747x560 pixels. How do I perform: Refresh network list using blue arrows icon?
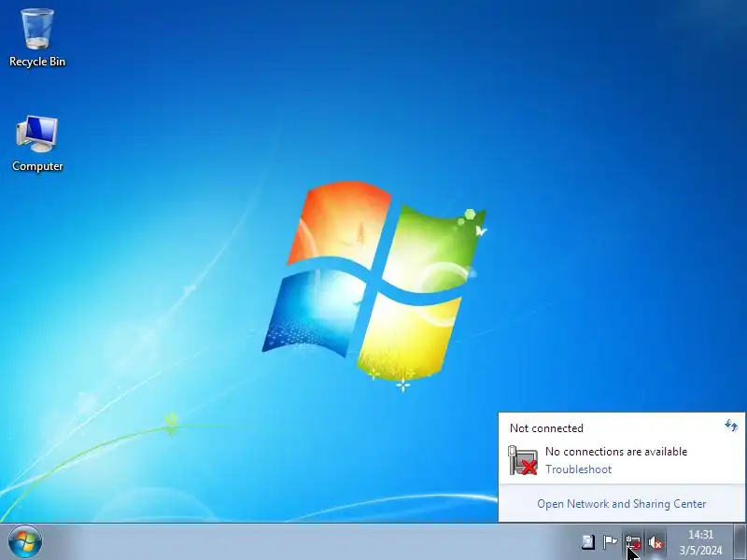pyautogui.click(x=731, y=426)
